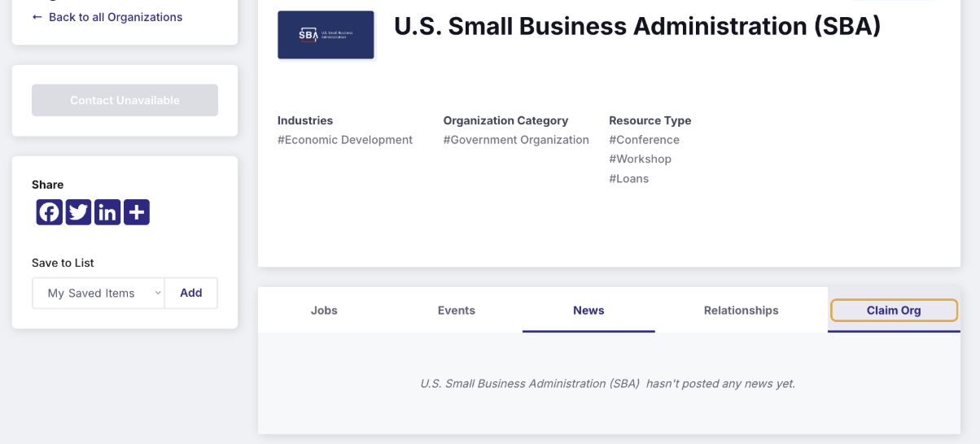Switch to the Jobs tab
Viewport: 980px width, 444px height.
coord(324,310)
